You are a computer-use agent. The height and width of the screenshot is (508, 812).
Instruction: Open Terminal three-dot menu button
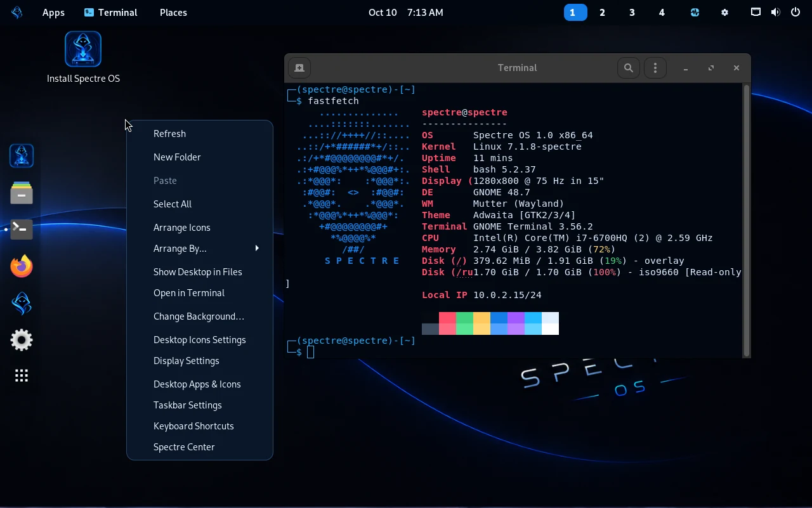(655, 68)
